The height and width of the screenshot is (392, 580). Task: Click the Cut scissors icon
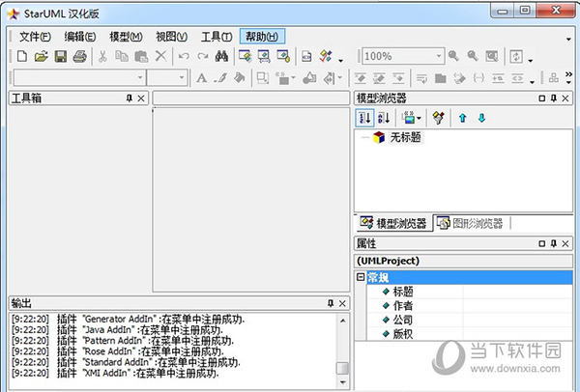102,57
